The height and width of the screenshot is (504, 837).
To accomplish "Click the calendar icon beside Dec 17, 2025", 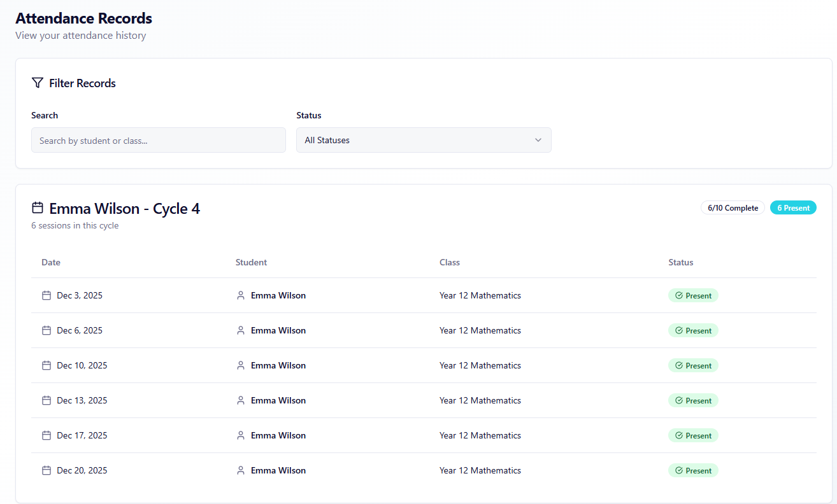I will coord(46,435).
